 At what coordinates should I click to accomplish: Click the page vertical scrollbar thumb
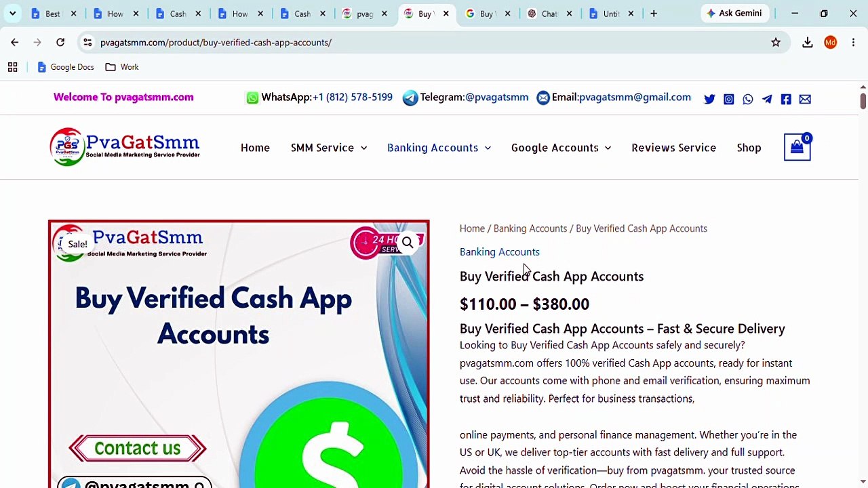click(863, 101)
